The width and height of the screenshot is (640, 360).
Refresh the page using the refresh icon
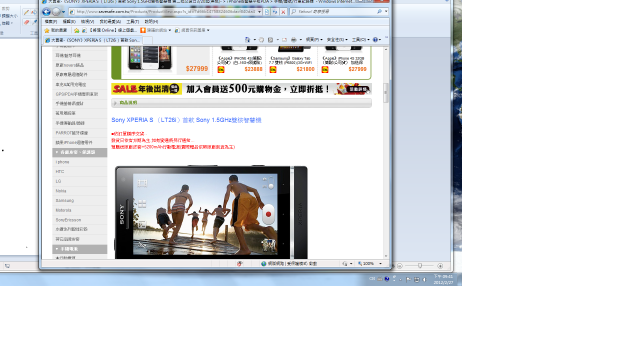275,12
